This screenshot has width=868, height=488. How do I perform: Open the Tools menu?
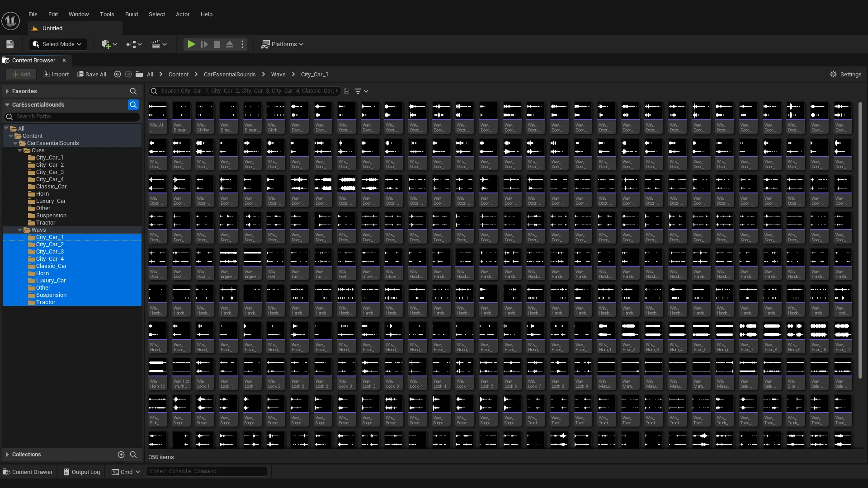(107, 14)
